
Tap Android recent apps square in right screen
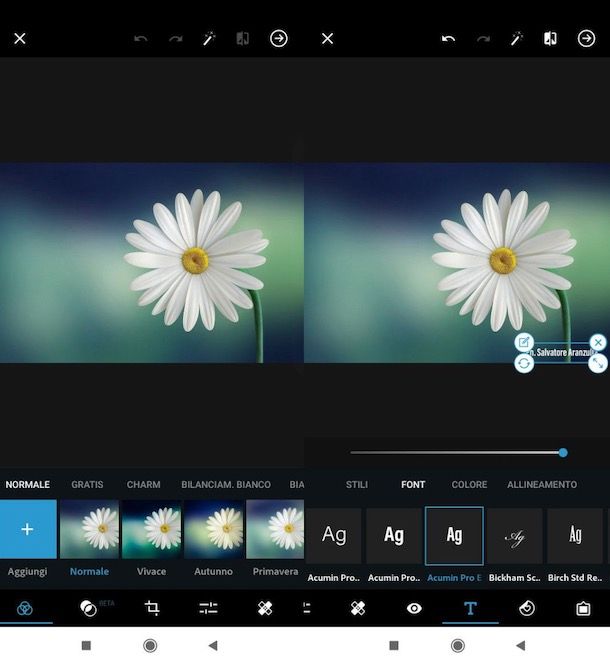394,645
